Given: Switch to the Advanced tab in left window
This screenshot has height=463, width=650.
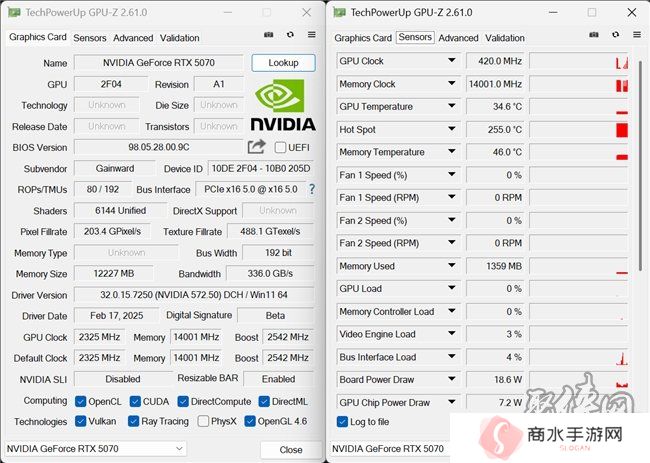Looking at the screenshot, I should [133, 38].
